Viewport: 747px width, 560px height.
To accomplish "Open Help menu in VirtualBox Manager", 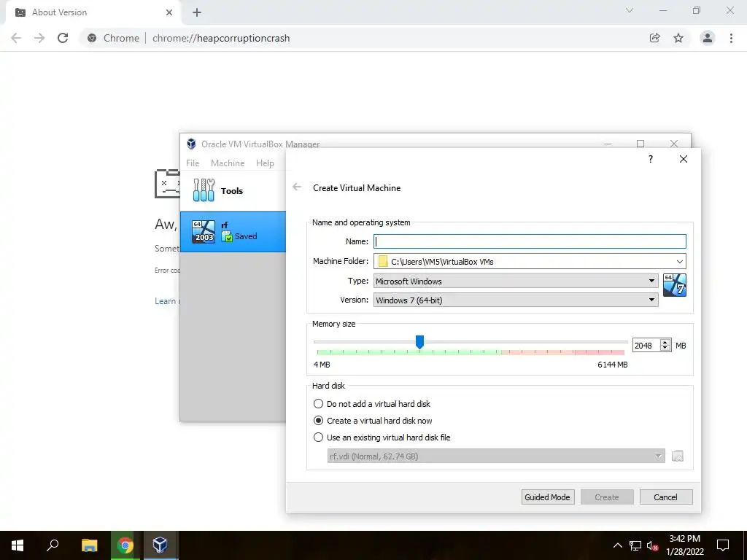I will pos(265,163).
